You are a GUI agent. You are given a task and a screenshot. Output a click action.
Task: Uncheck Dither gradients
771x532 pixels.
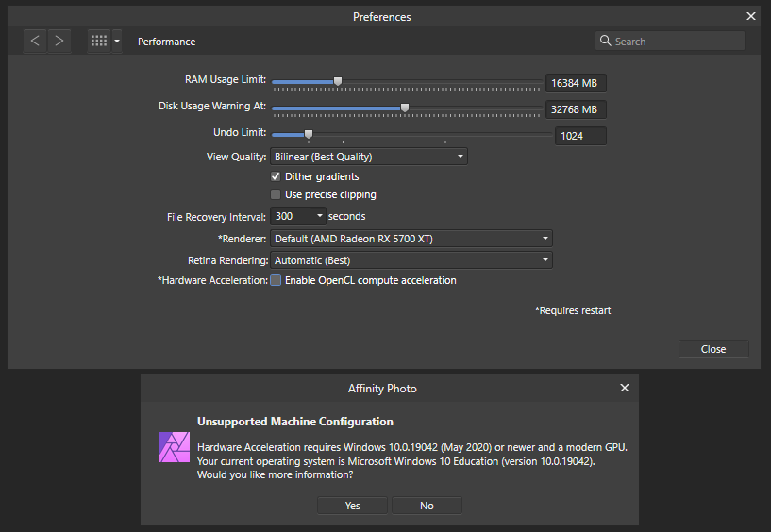point(276,176)
